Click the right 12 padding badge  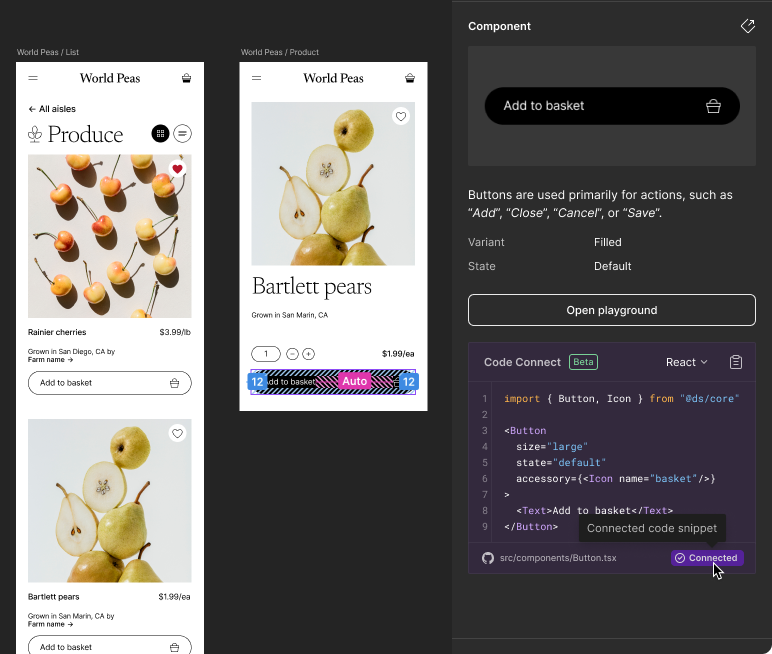409,382
